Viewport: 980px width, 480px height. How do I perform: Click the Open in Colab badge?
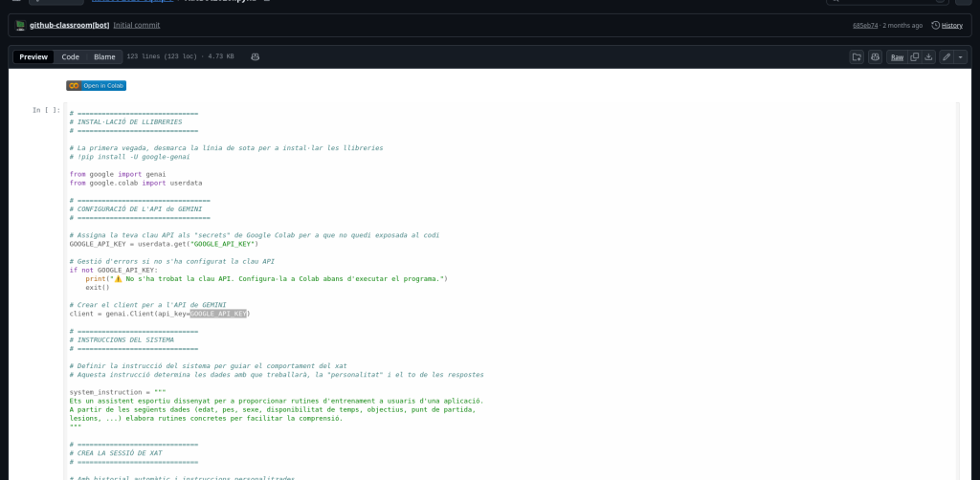(x=96, y=85)
